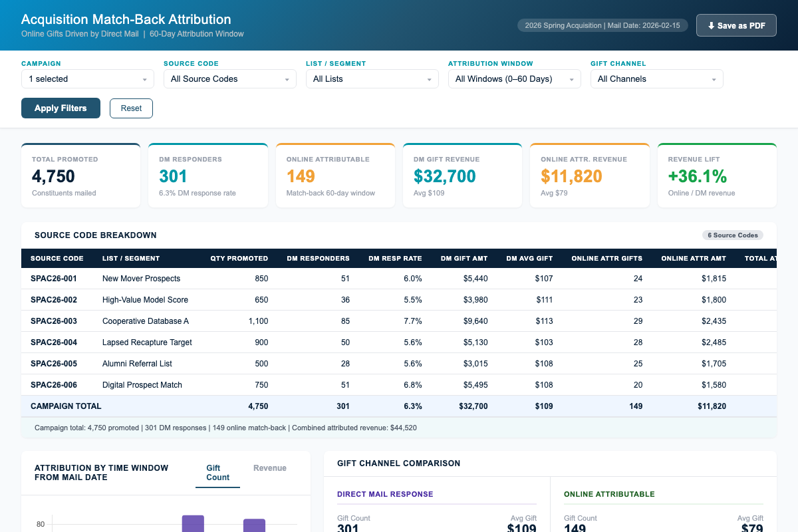Click the Revenue Lift +36.1% card

pos(717,176)
